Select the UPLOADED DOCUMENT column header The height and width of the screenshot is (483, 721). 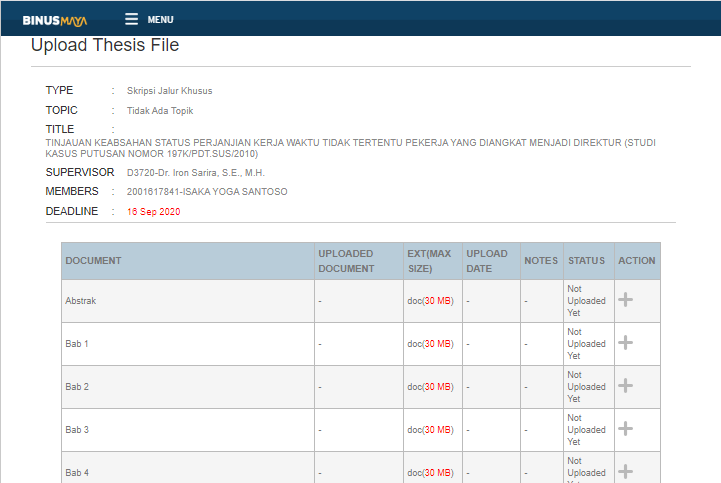tap(346, 261)
